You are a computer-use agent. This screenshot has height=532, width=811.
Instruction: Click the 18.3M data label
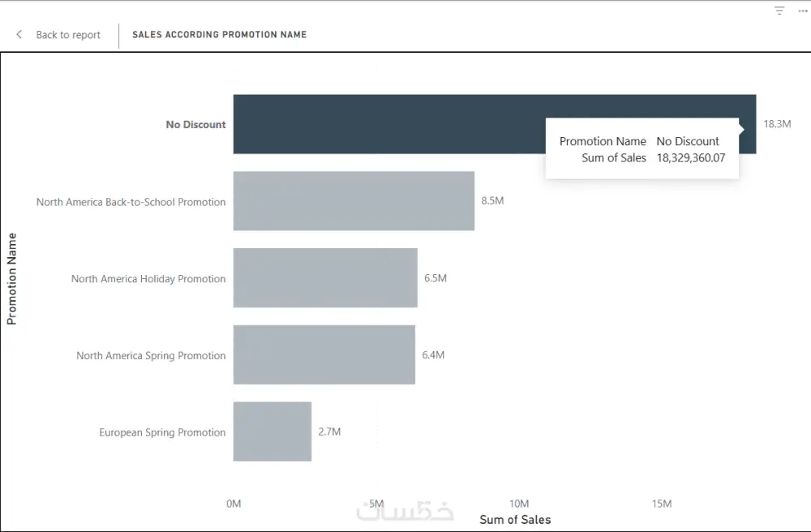[778, 124]
